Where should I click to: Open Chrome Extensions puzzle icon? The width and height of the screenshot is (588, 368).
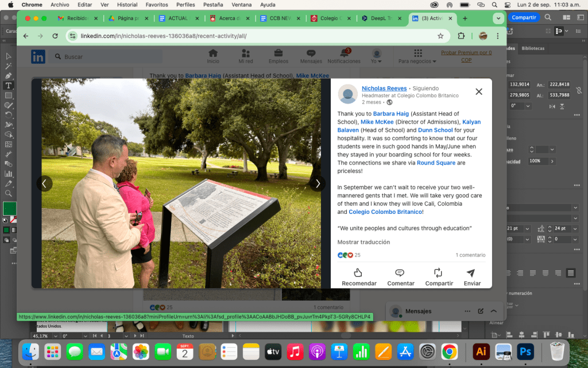461,36
